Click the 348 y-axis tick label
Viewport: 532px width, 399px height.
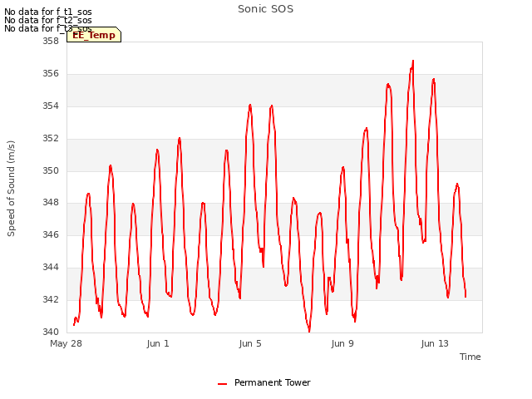tap(51, 203)
